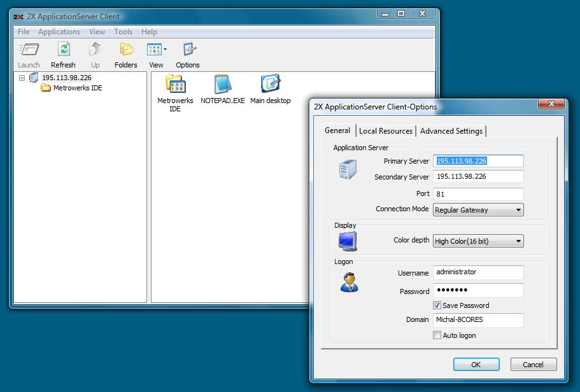Click the Metrowerks IDE folder icon in tree
Image resolution: width=580 pixels, height=392 pixels.
click(x=45, y=88)
